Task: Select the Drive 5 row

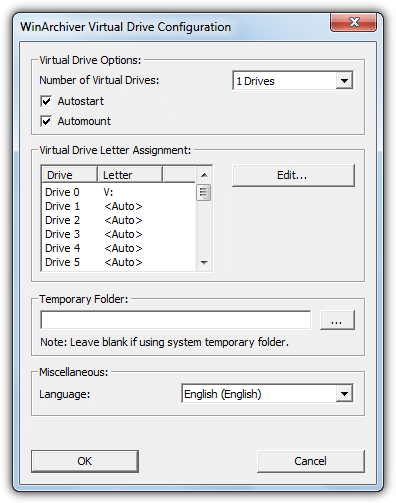Action: [x=119, y=262]
